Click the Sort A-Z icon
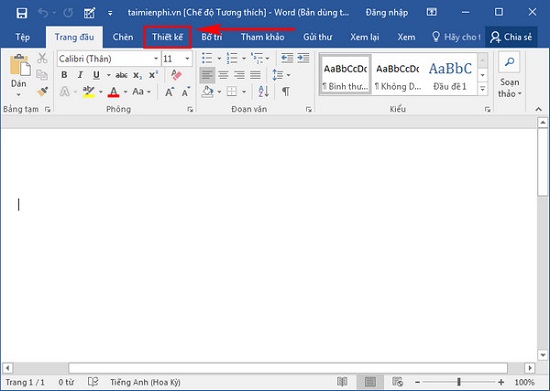This screenshot has height=391, width=550. tap(263, 92)
